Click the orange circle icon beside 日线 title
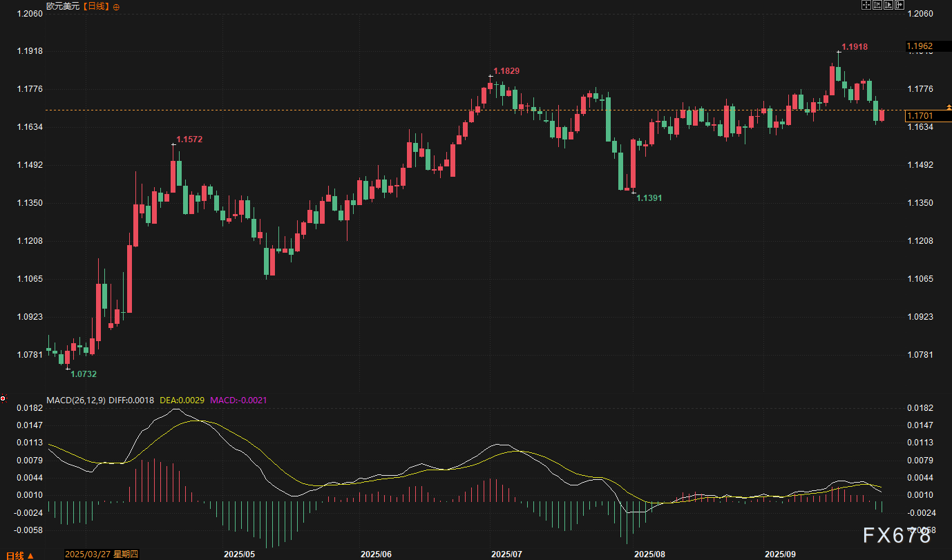The height and width of the screenshot is (560, 952). coord(115,6)
